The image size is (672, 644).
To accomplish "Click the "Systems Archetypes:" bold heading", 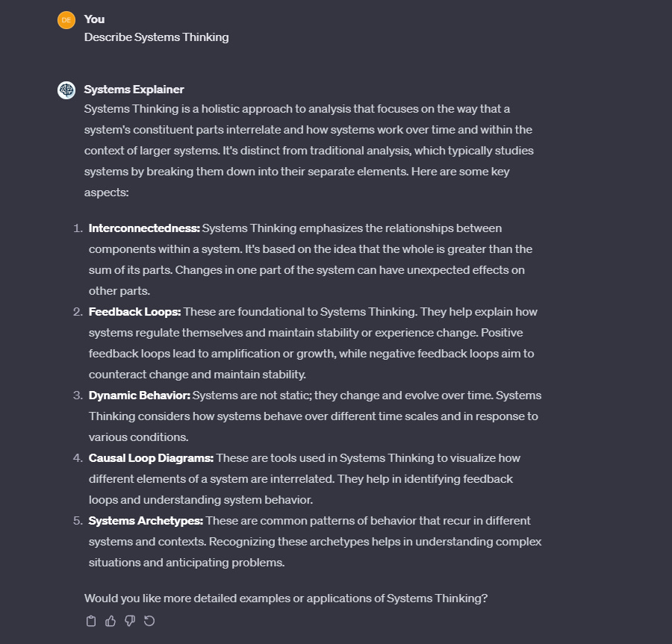I will (x=146, y=521).
